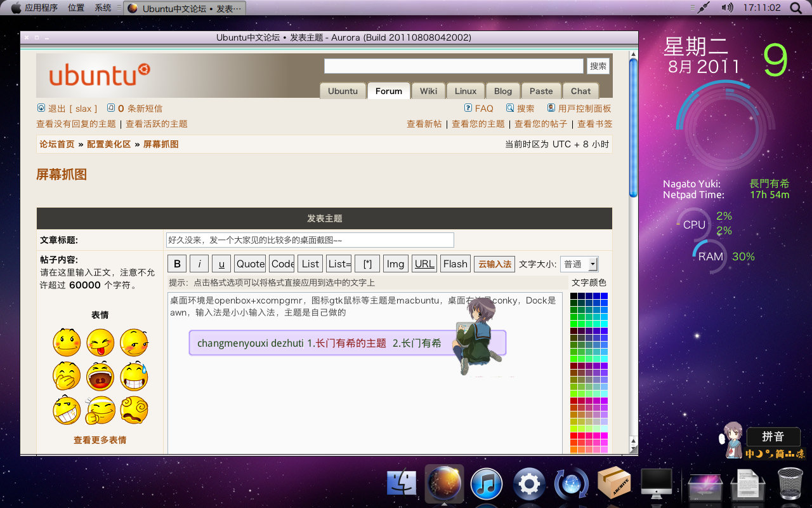The image size is (812, 508).
Task: Open the 配置美化区 breadcrumb link
Action: 109,144
